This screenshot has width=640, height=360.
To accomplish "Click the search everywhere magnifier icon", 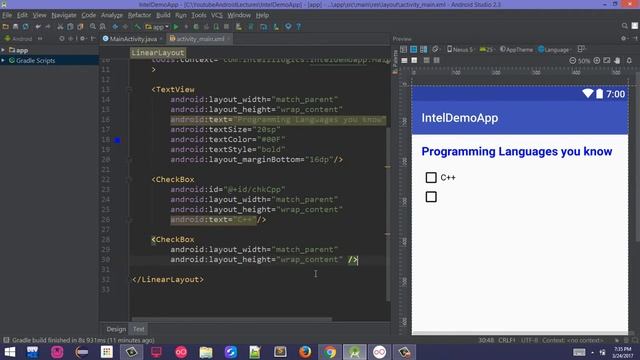I will point(624,26).
